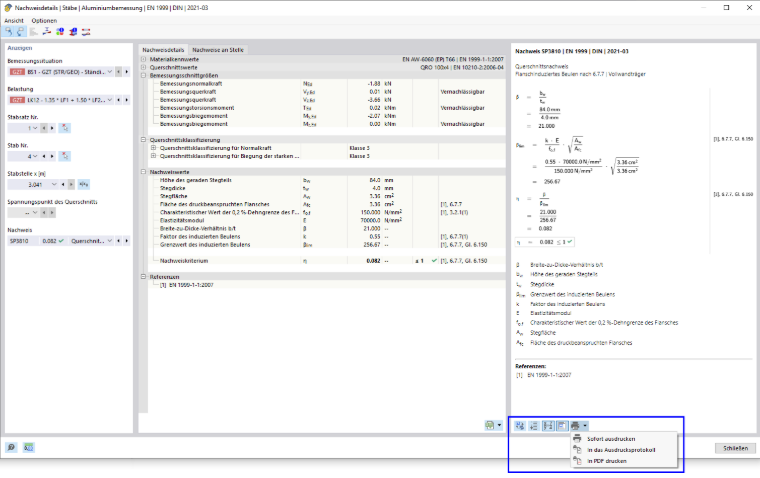The width and height of the screenshot is (760, 478).
Task: Pick member graphically icon beside Stab Nr.
Action: click(x=64, y=156)
